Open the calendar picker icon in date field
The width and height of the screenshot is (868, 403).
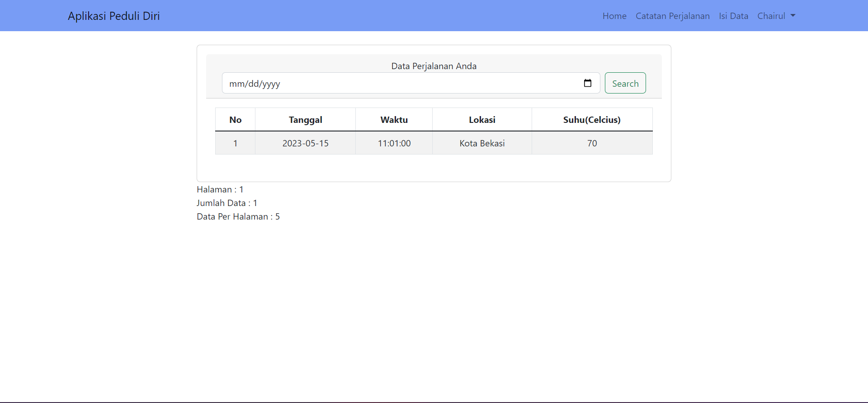(x=587, y=83)
